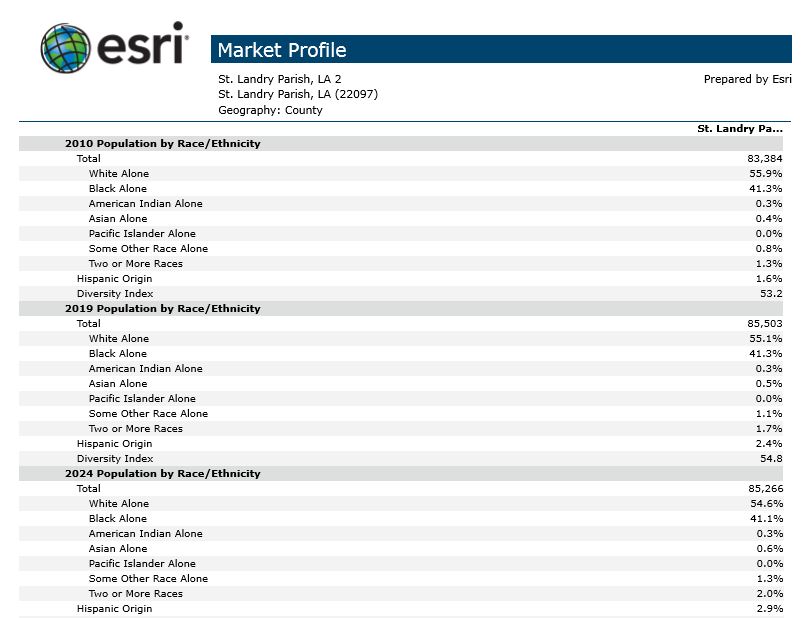Click the Diversity Index label in the 2010 section
Screen dimensions: 808x618
tap(115, 293)
